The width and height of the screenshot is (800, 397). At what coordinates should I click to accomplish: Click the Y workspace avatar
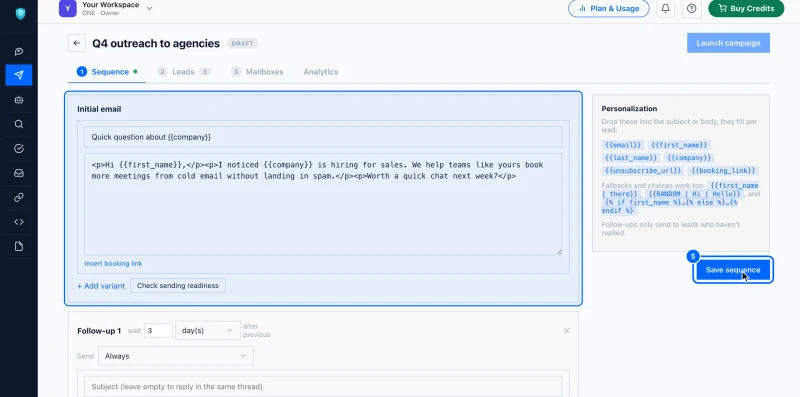tap(67, 9)
